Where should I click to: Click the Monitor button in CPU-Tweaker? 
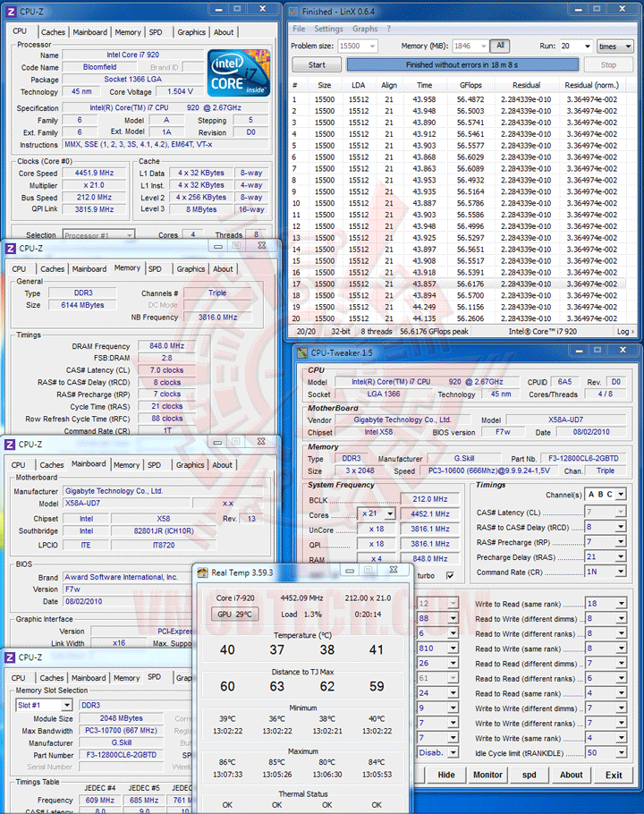[x=487, y=775]
